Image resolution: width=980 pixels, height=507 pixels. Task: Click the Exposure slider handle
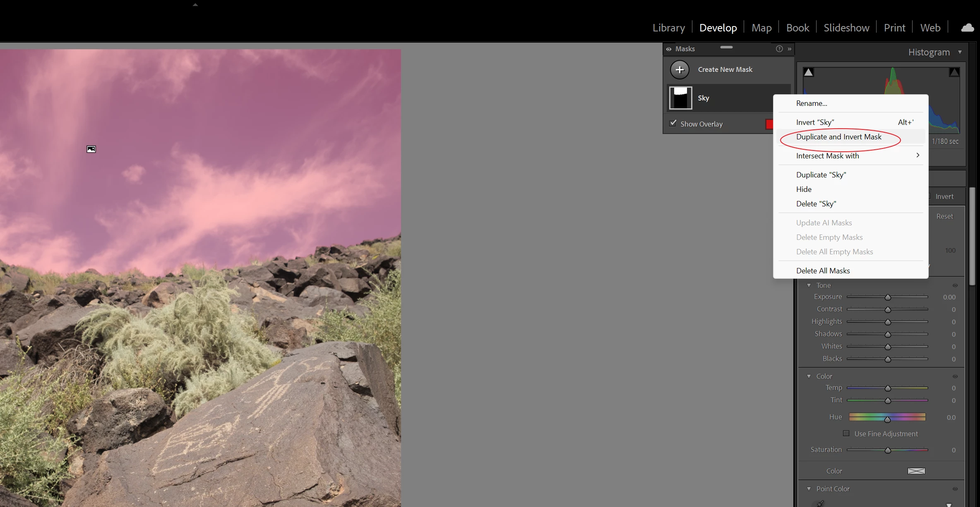(x=888, y=297)
